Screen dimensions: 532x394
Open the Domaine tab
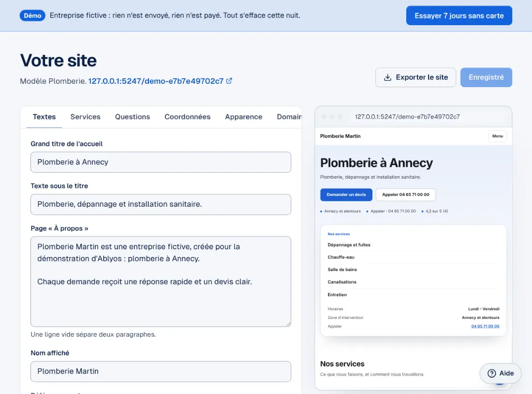(x=289, y=117)
